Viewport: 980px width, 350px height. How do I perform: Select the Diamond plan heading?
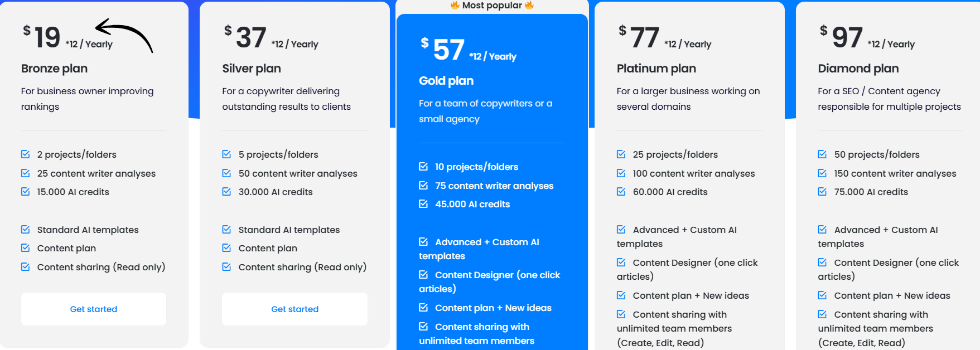click(x=858, y=69)
